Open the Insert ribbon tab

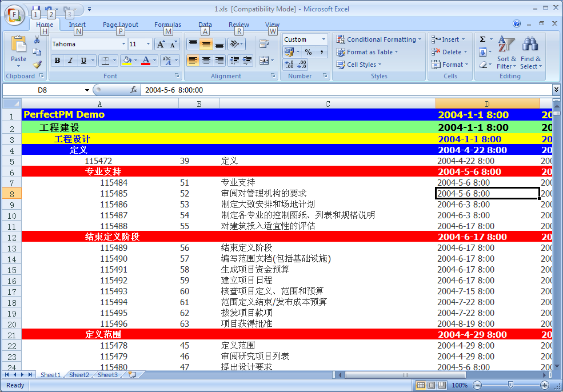coord(77,25)
